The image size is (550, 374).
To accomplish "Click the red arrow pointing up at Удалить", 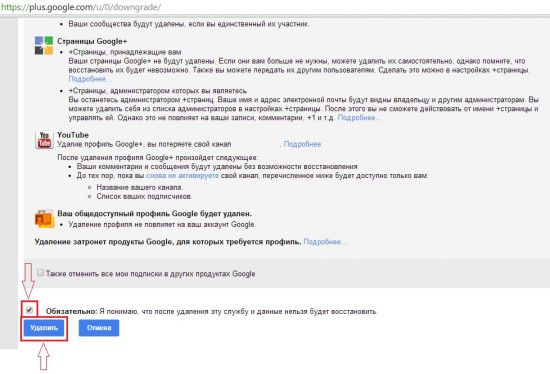I will pyautogui.click(x=43, y=356).
